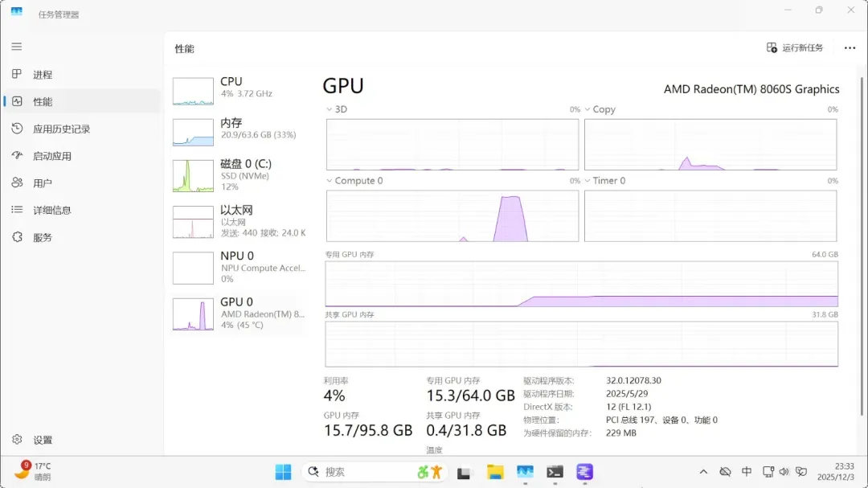
Task: Open 设置 (Settings) at sidebar bottom
Action: pos(43,440)
